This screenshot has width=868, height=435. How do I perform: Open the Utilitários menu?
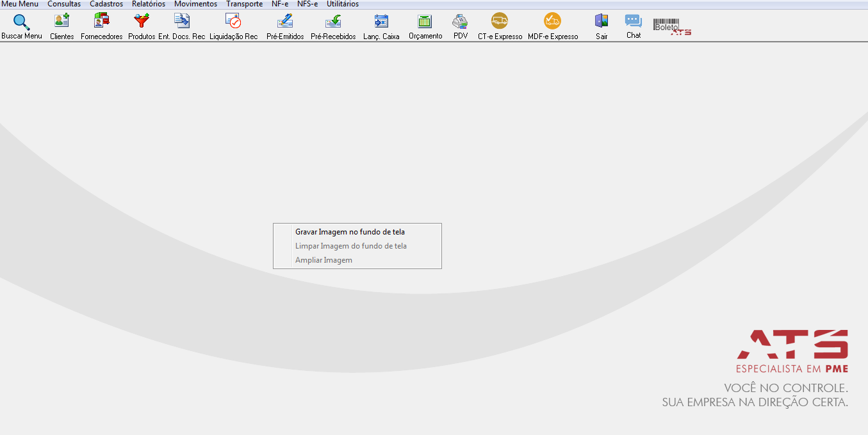[343, 4]
